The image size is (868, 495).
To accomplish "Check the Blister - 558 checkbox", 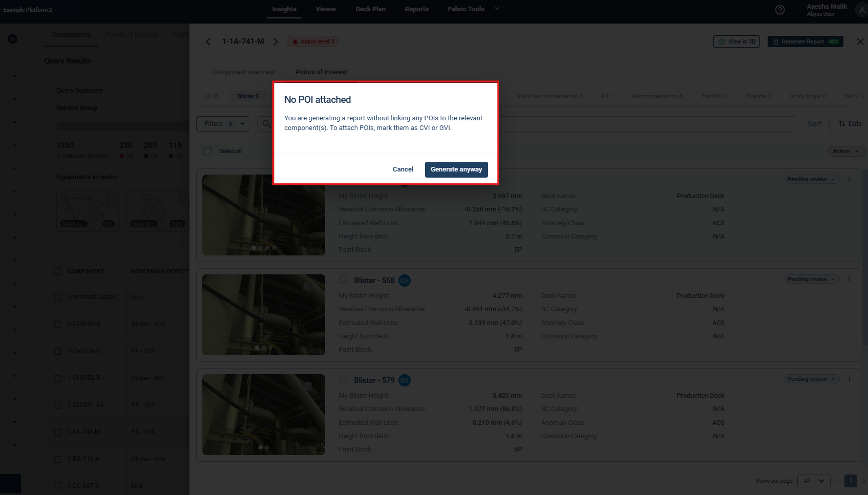I will point(344,279).
